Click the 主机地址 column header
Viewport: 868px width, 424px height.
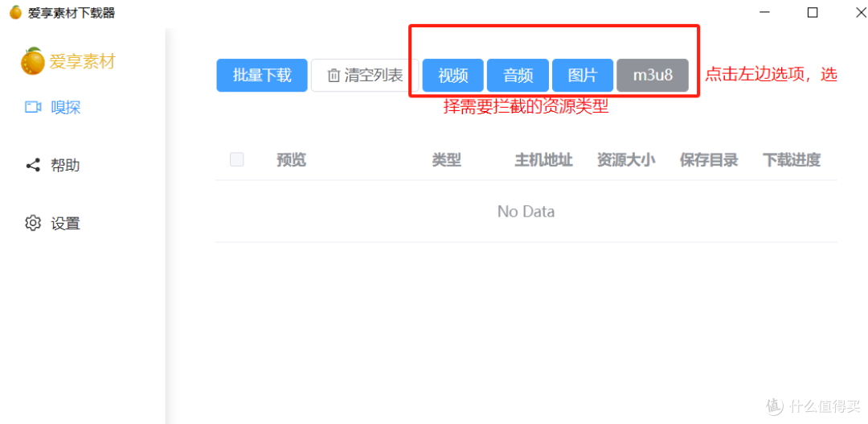point(543,160)
